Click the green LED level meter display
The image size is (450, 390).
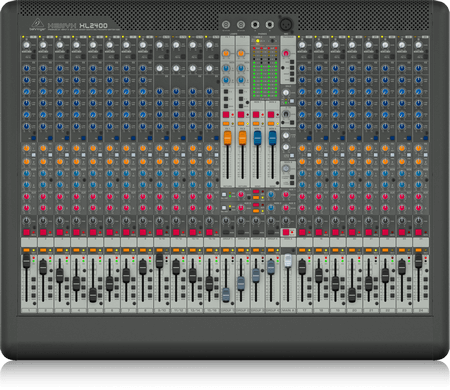tap(265, 73)
